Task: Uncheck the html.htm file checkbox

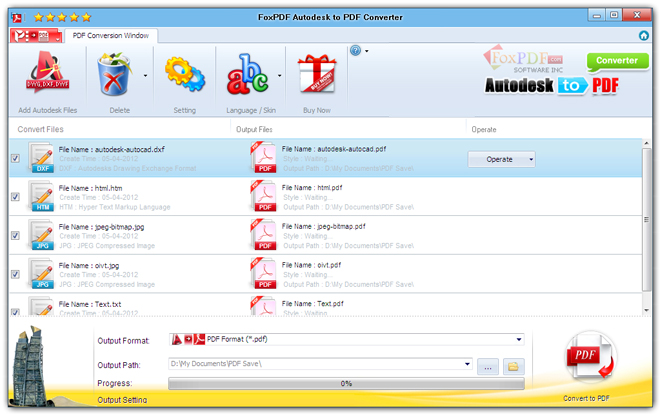Action: 16,197
